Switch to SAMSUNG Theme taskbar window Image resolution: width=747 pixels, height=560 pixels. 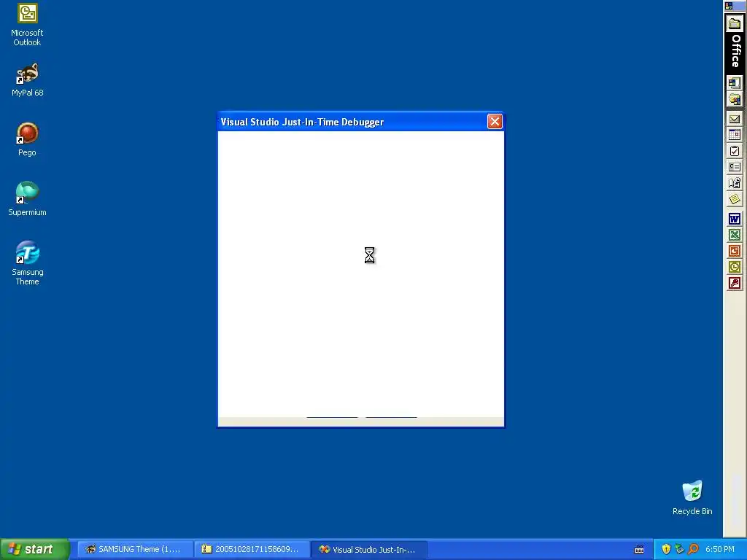tap(134, 549)
